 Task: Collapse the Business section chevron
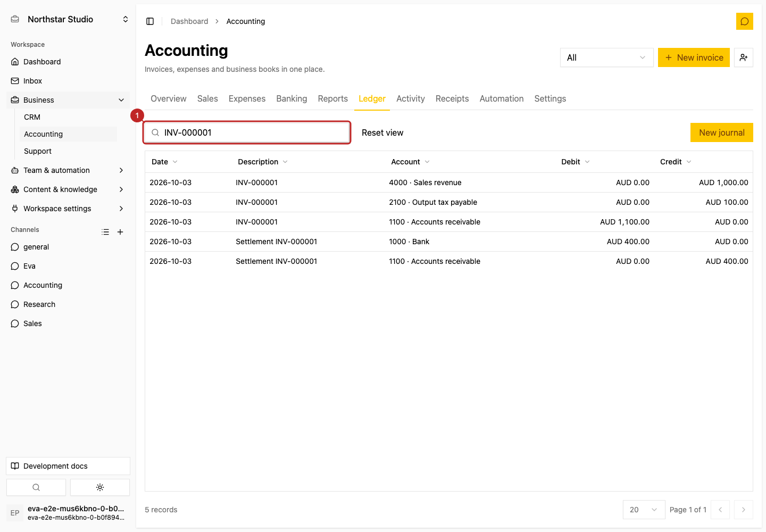[x=121, y=100]
